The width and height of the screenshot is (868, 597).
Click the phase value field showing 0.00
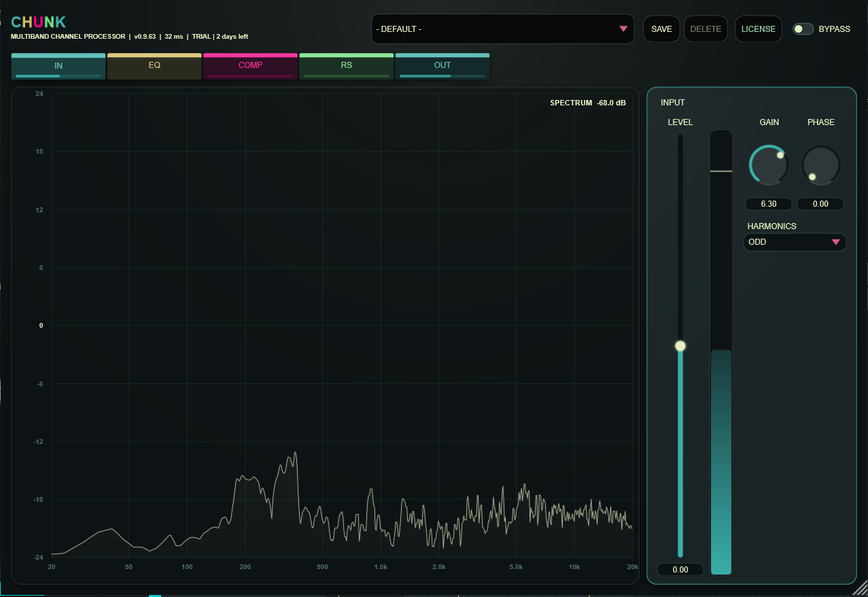click(x=820, y=204)
